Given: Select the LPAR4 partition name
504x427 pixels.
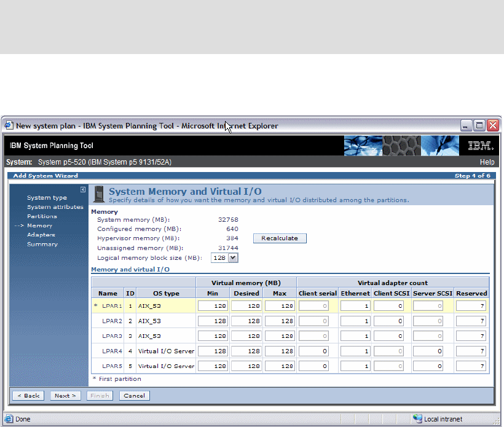Looking at the screenshot, I should pyautogui.click(x=112, y=351).
